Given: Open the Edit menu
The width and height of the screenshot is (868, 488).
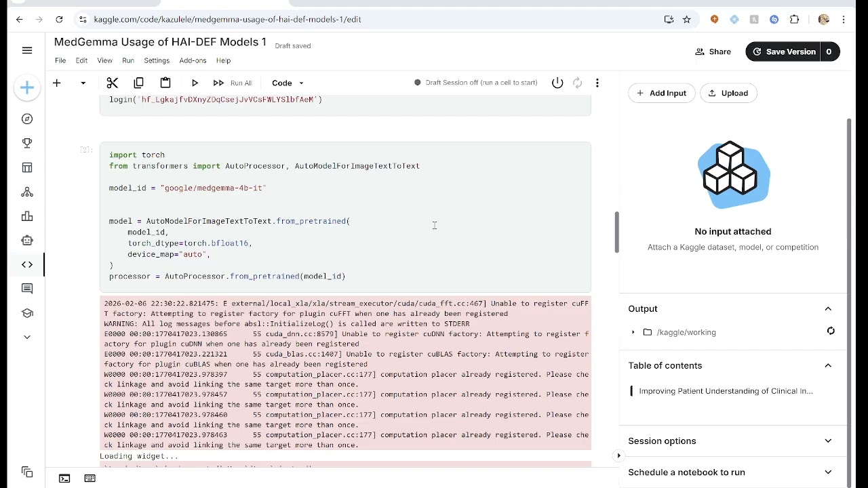Looking at the screenshot, I should 81,60.
